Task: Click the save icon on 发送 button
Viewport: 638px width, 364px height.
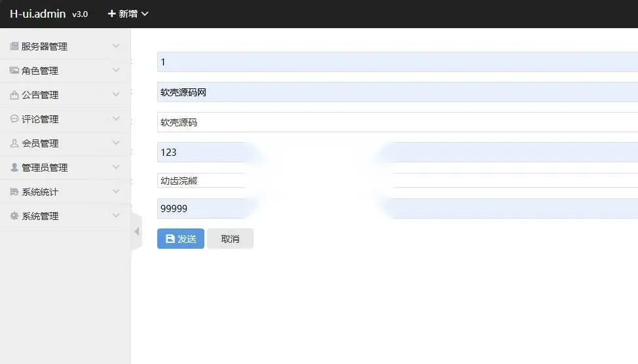Action: 170,239
